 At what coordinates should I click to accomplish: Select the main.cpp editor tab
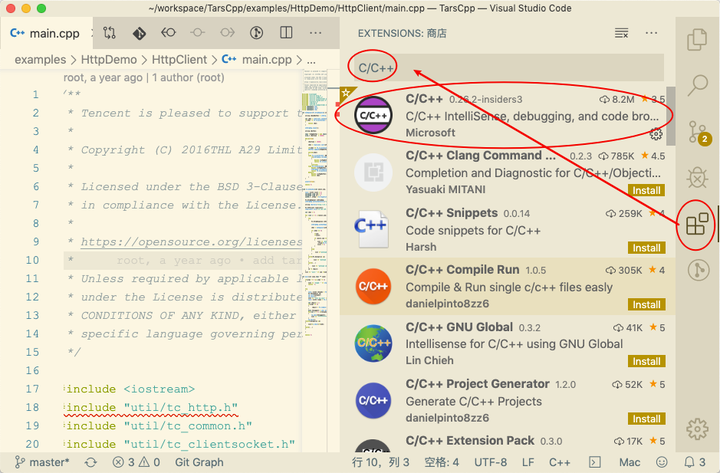(x=45, y=33)
